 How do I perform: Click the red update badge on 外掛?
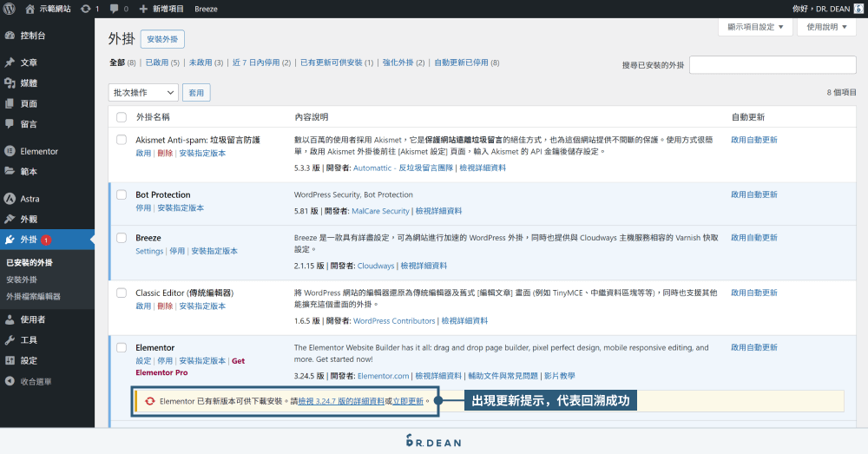[x=46, y=240]
